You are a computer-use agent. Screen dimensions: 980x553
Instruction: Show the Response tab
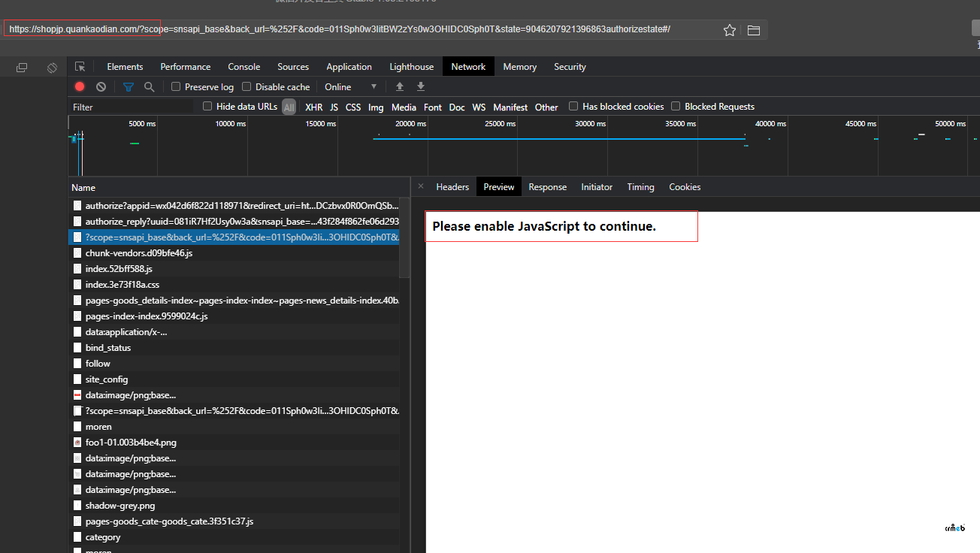[547, 187]
